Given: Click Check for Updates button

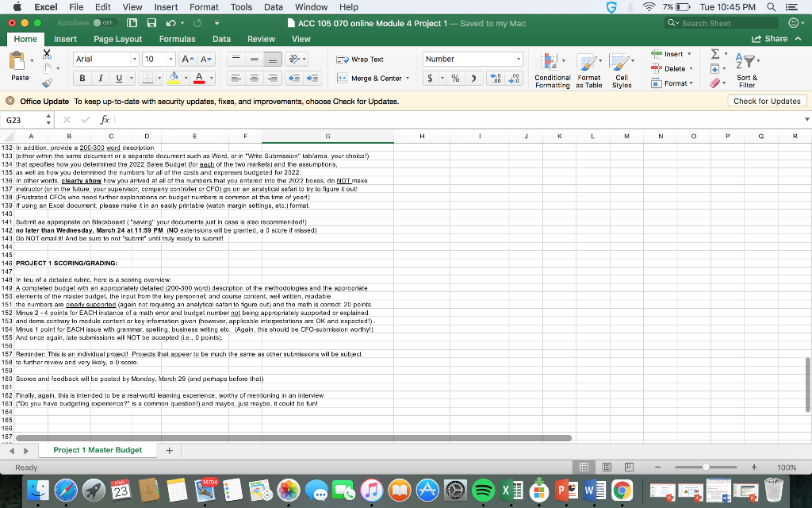Looking at the screenshot, I should point(767,101).
